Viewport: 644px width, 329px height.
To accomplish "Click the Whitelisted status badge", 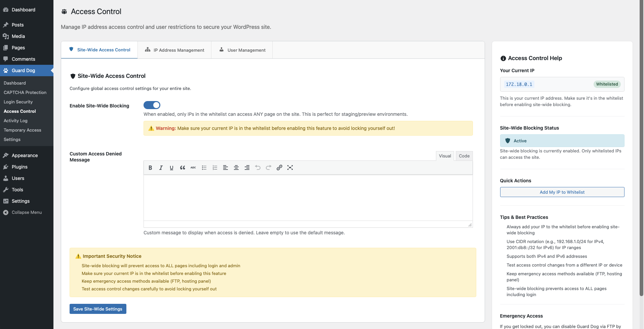I will click(607, 84).
